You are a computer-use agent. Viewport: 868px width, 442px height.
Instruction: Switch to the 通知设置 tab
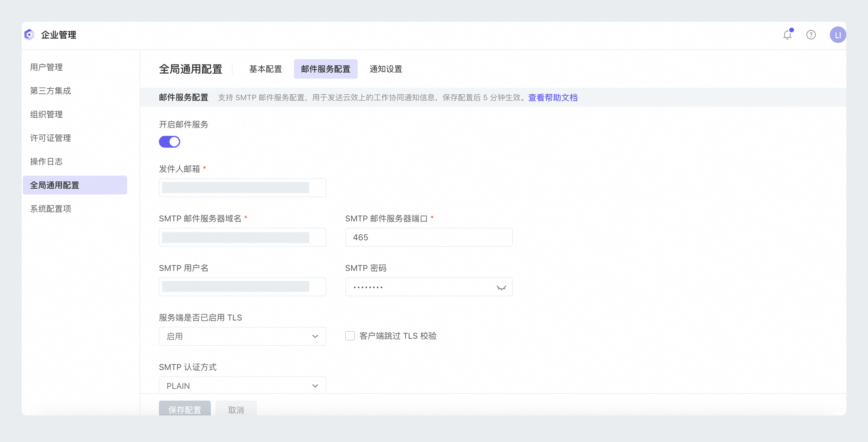(386, 69)
